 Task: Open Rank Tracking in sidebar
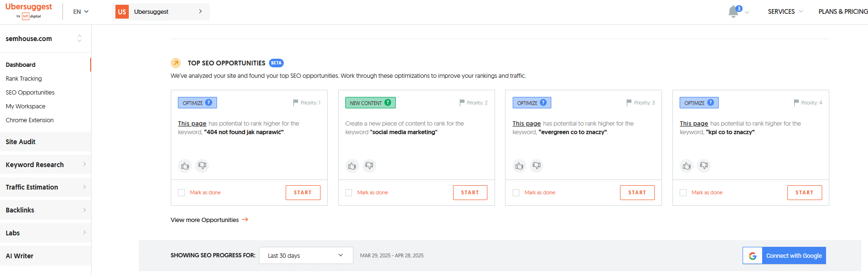click(x=24, y=79)
